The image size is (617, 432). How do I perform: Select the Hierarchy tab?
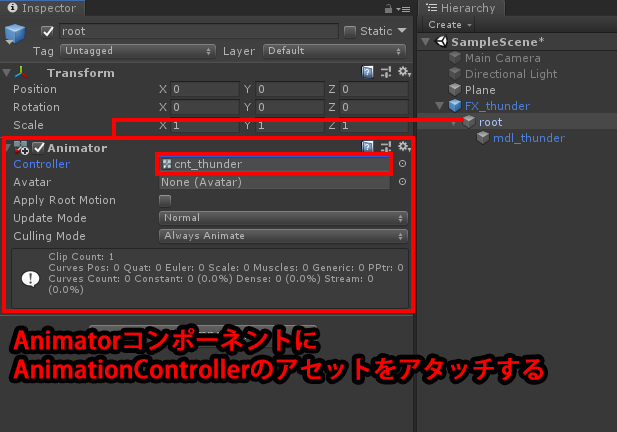tap(461, 8)
